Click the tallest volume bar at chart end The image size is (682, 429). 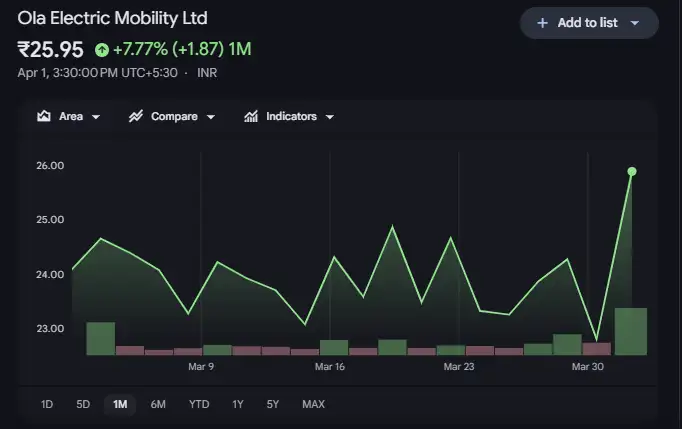coord(631,332)
